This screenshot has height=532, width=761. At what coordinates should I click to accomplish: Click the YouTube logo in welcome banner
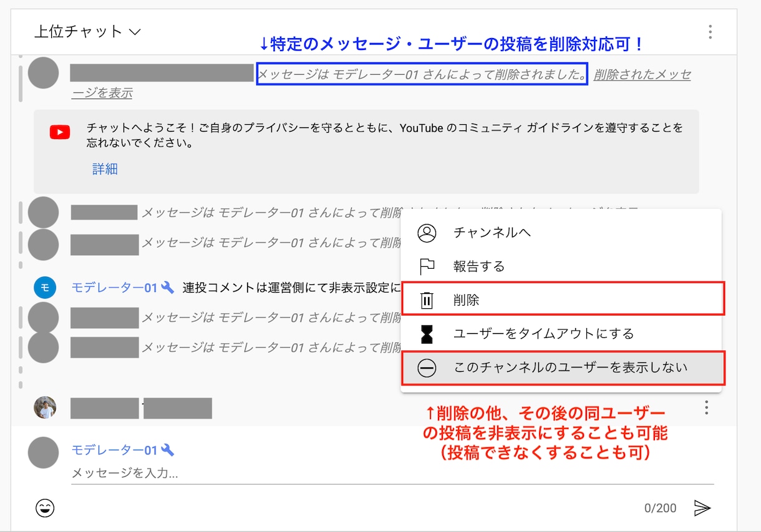61,132
